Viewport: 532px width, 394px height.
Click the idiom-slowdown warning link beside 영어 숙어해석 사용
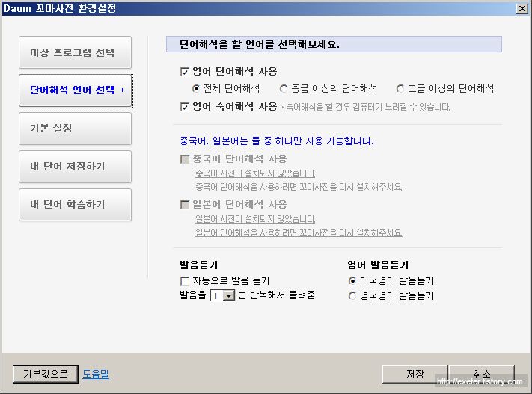tap(368, 107)
